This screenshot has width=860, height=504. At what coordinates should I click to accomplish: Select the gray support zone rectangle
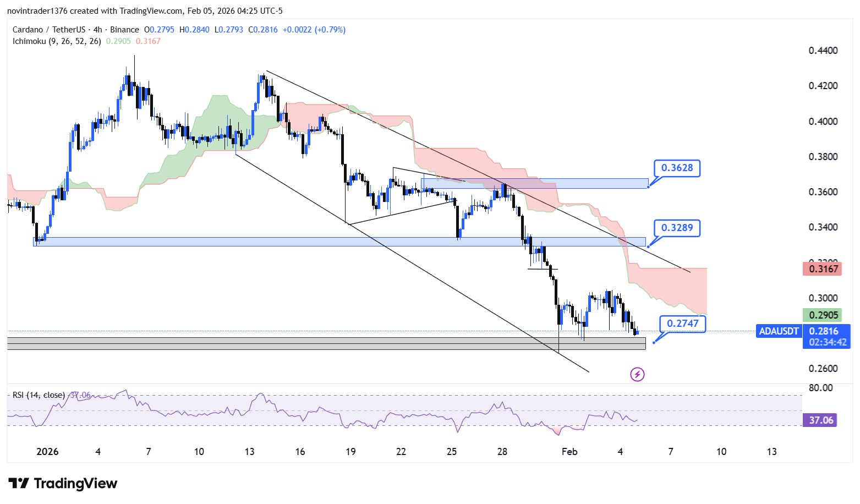(x=326, y=343)
